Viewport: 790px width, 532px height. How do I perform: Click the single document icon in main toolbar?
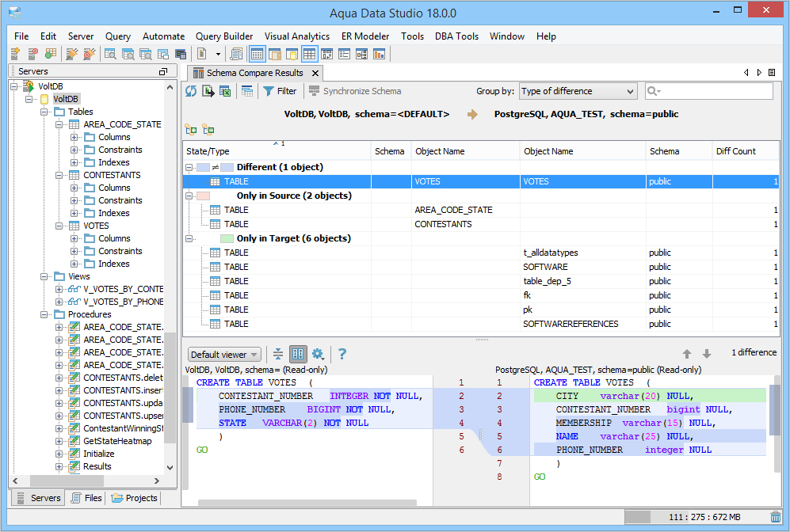[x=201, y=54]
